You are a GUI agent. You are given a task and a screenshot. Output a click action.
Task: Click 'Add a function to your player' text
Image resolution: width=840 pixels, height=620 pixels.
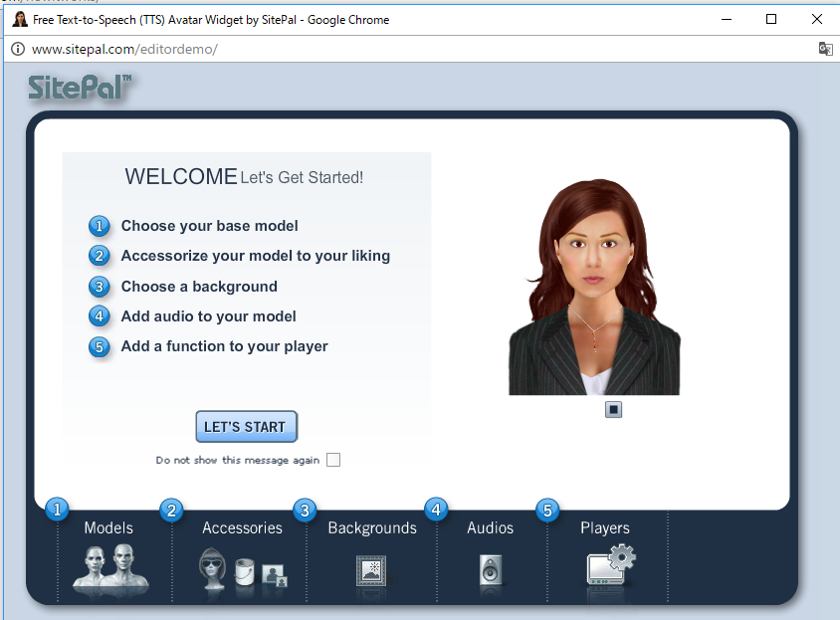point(225,346)
